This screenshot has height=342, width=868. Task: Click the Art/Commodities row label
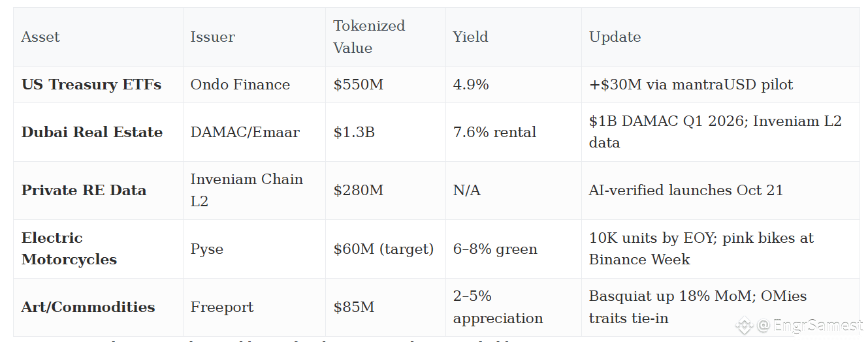point(88,307)
